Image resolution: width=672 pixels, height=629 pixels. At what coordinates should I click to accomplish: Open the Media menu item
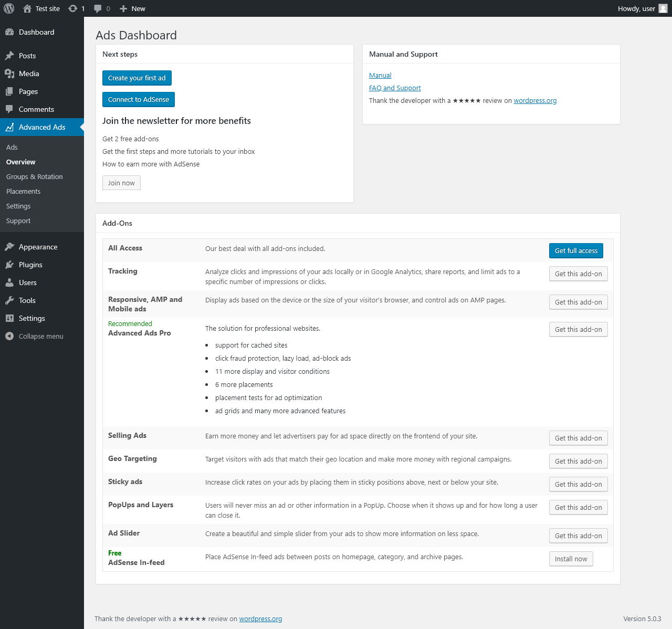point(42,74)
